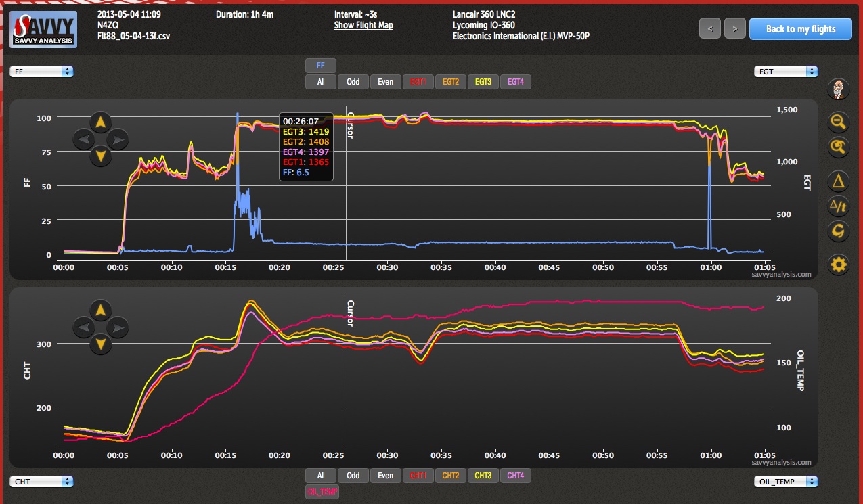Viewport: 863px width, 504px height.
Task: Click the G-shaped icon in right sidebar
Action: (x=839, y=231)
